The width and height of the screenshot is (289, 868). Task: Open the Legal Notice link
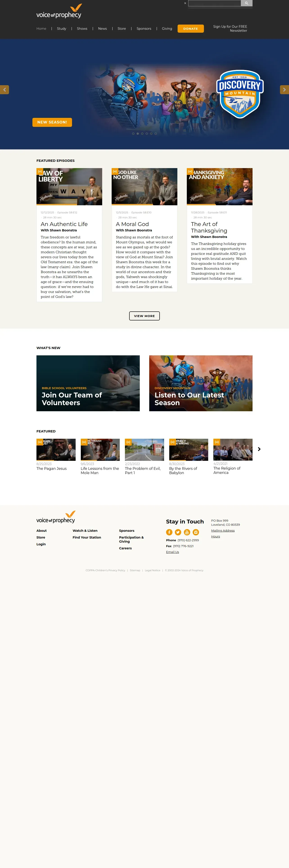coord(152,571)
